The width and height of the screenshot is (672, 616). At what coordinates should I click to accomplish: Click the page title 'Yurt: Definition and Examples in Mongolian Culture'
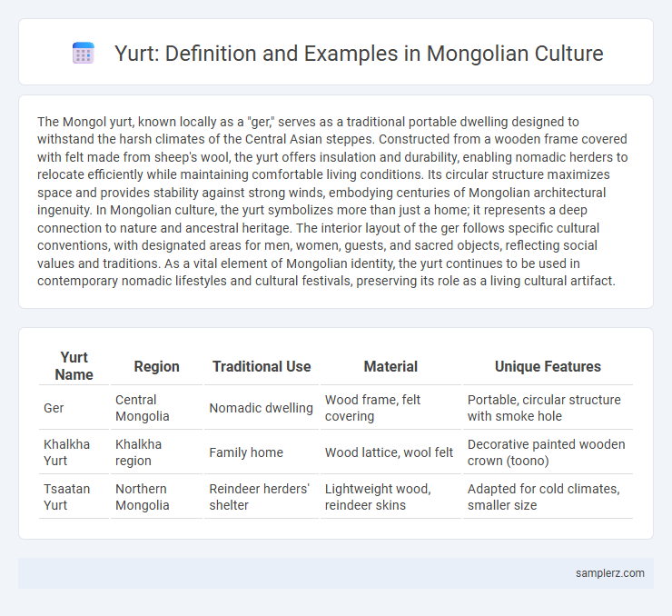click(359, 54)
